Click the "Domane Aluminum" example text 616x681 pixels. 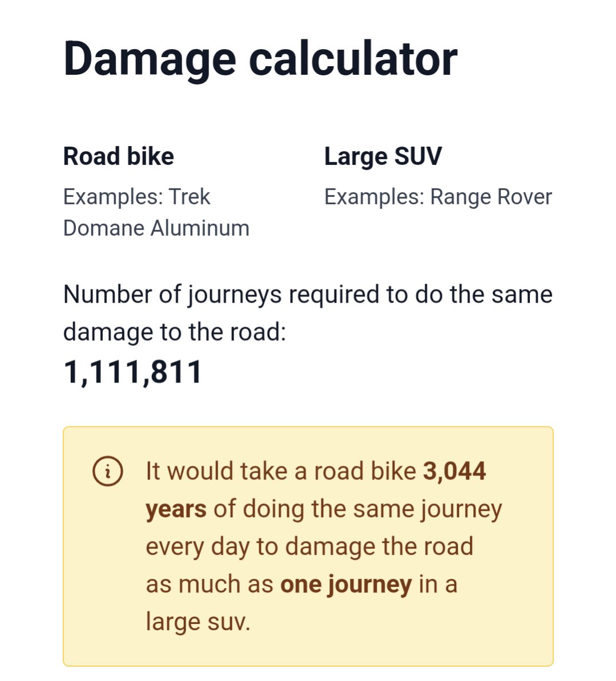point(156,228)
